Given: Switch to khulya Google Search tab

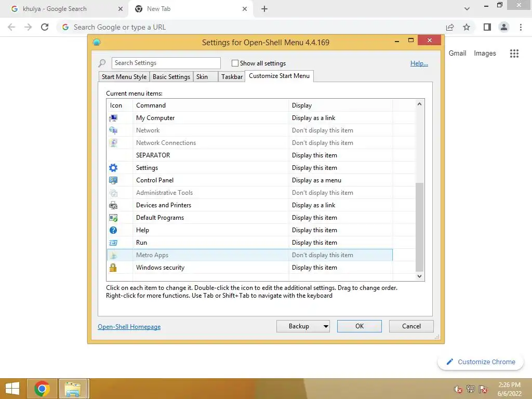Looking at the screenshot, I should pyautogui.click(x=64, y=9).
